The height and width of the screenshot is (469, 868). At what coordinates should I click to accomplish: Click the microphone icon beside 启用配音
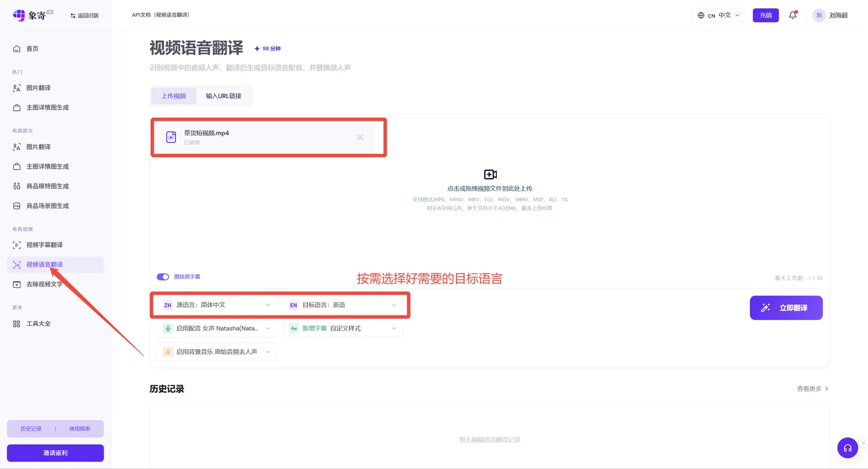168,329
